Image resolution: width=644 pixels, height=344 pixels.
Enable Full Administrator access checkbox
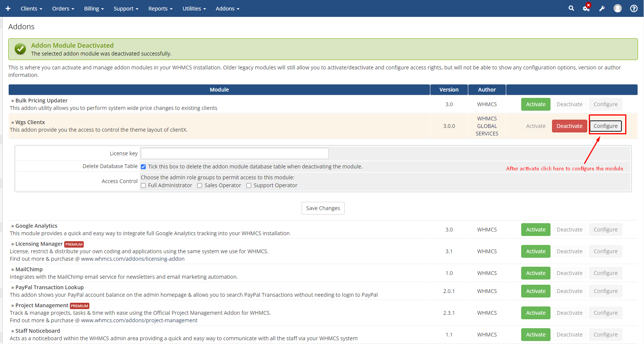143,186
